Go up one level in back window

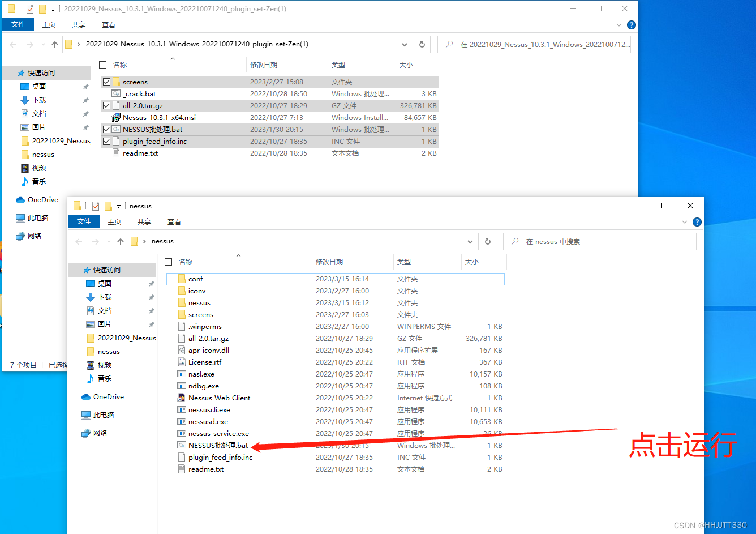[55, 45]
